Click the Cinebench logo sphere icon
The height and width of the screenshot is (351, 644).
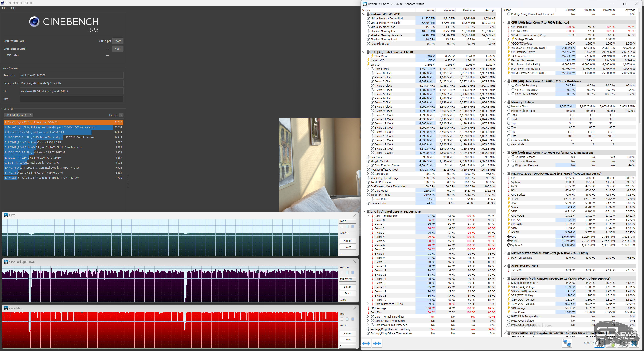pos(34,21)
